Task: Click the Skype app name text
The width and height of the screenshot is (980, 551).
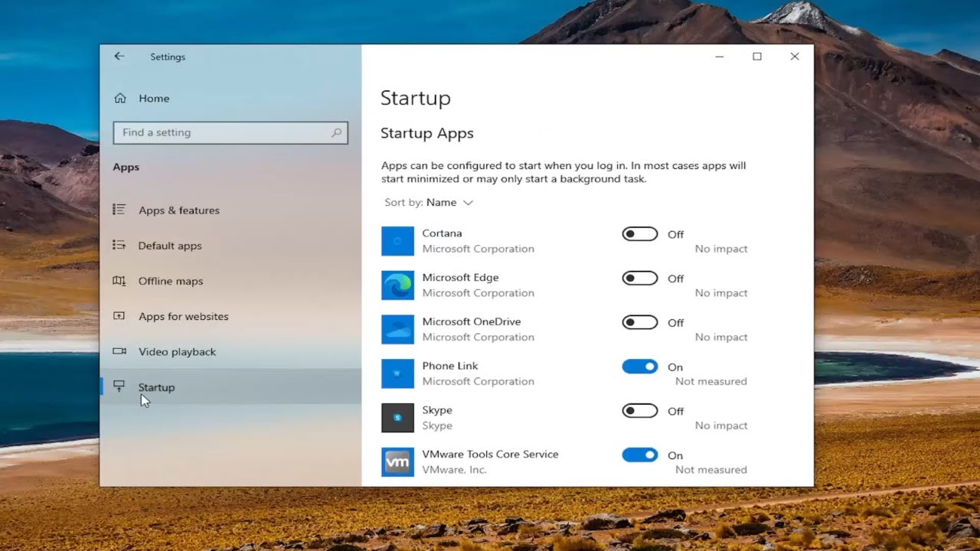Action: (437, 410)
